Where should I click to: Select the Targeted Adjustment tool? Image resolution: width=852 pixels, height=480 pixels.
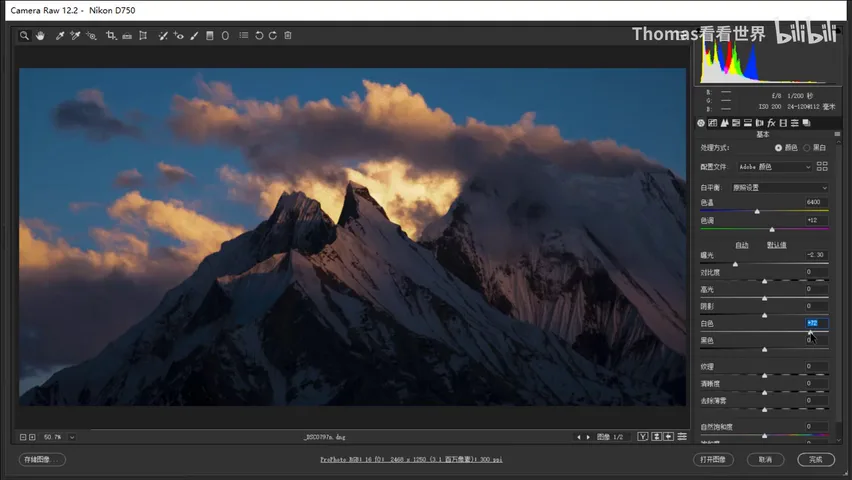tap(91, 35)
